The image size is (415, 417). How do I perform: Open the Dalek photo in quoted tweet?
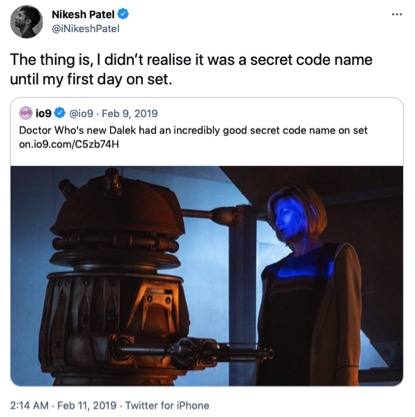tap(207, 276)
